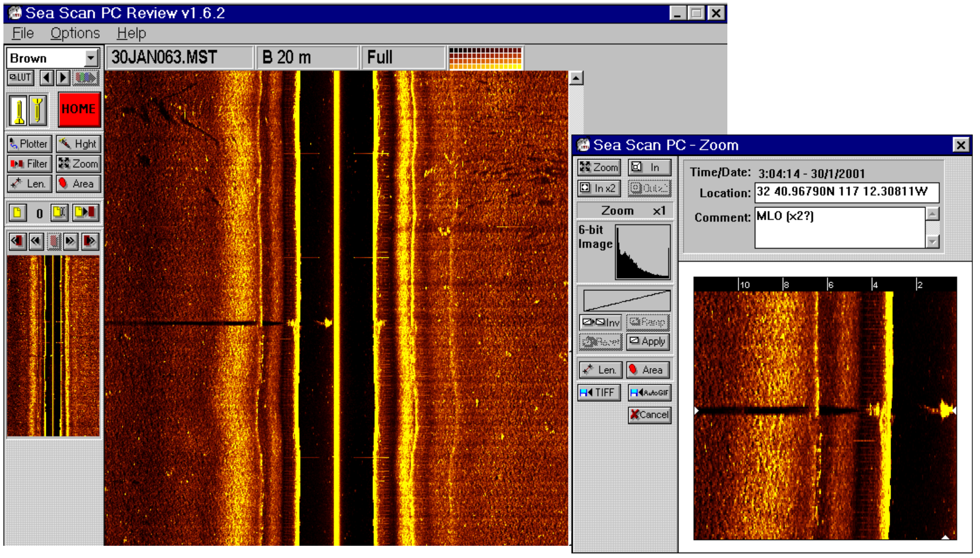The height and width of the screenshot is (558, 980).
Task: Activate the Area tool in left panel
Action: click(x=79, y=183)
